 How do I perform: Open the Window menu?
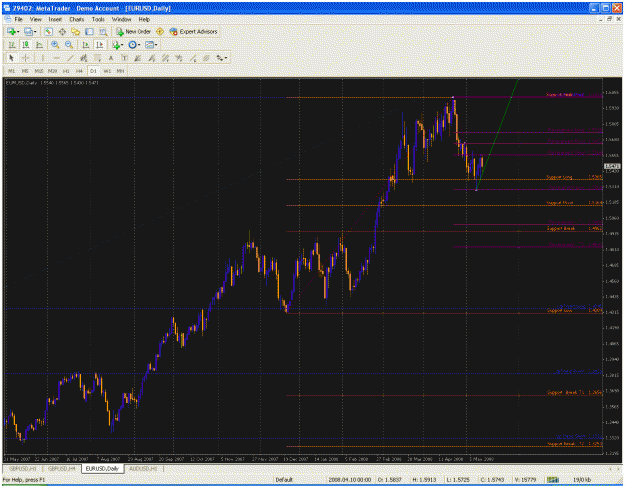click(x=121, y=19)
